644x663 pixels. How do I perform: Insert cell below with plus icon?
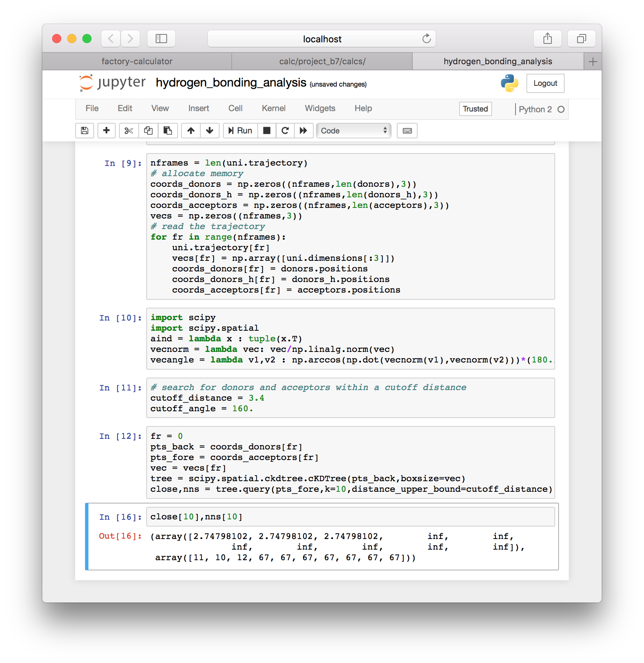click(107, 131)
